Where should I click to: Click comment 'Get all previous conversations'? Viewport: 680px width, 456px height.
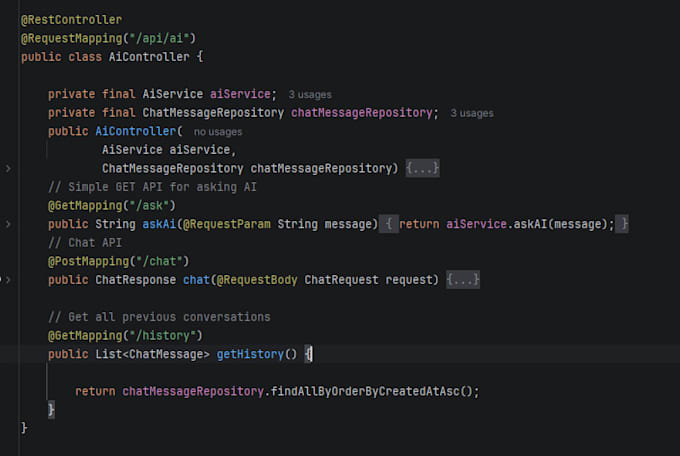point(159,317)
